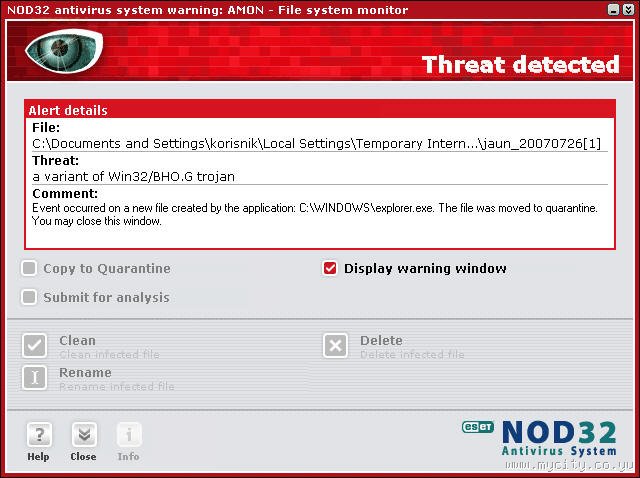Click the greyed-out Info icon

click(129, 434)
